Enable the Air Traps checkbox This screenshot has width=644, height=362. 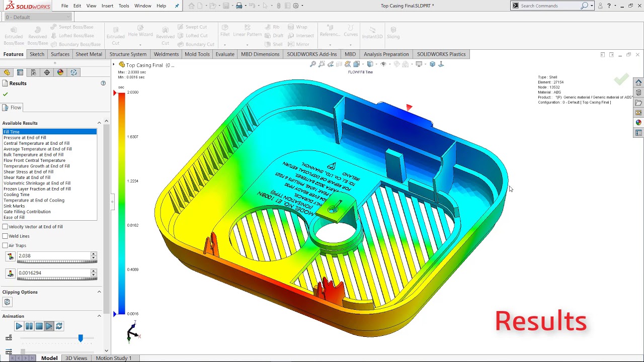pos(5,245)
